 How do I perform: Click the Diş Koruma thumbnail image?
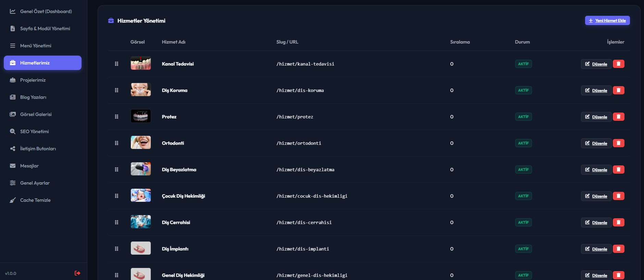(x=141, y=90)
